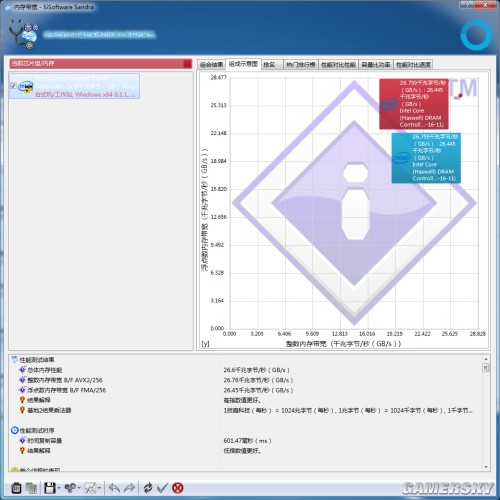Click the chart view icon in toolbar
Screen dimensions: 500x500
(x=90, y=488)
